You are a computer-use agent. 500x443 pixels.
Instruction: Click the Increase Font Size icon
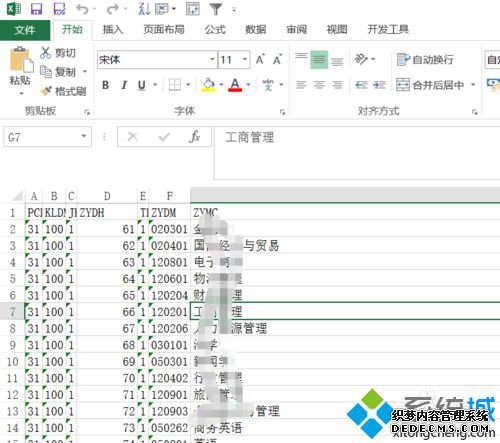260,60
